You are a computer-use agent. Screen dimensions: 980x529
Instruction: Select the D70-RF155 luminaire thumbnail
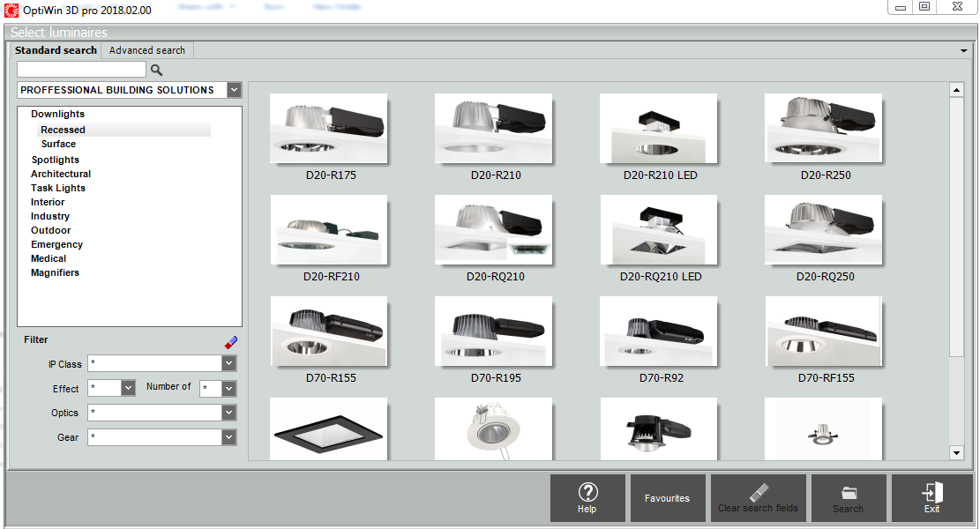[824, 331]
